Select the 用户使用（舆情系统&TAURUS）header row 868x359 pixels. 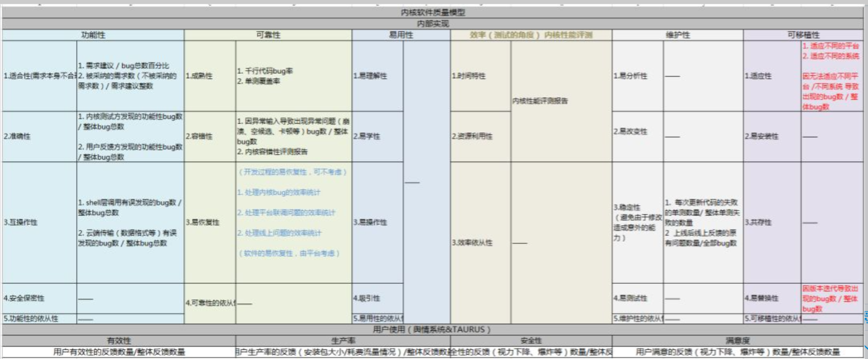433,329
